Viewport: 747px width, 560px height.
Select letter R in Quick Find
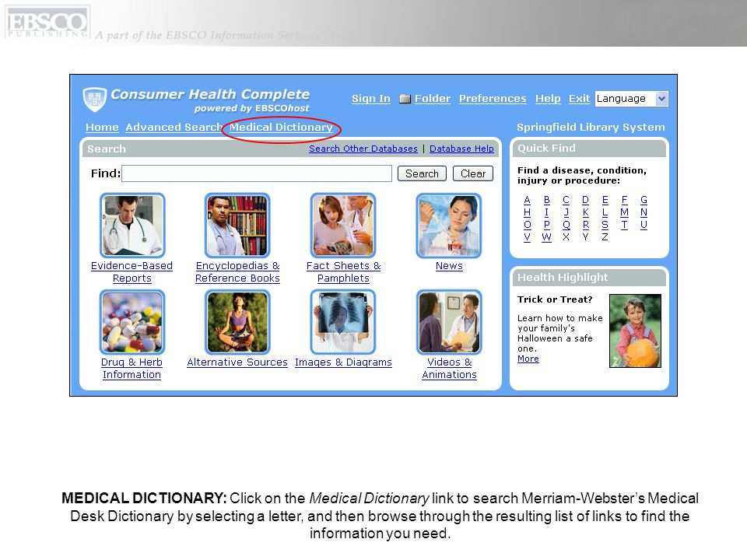click(585, 225)
